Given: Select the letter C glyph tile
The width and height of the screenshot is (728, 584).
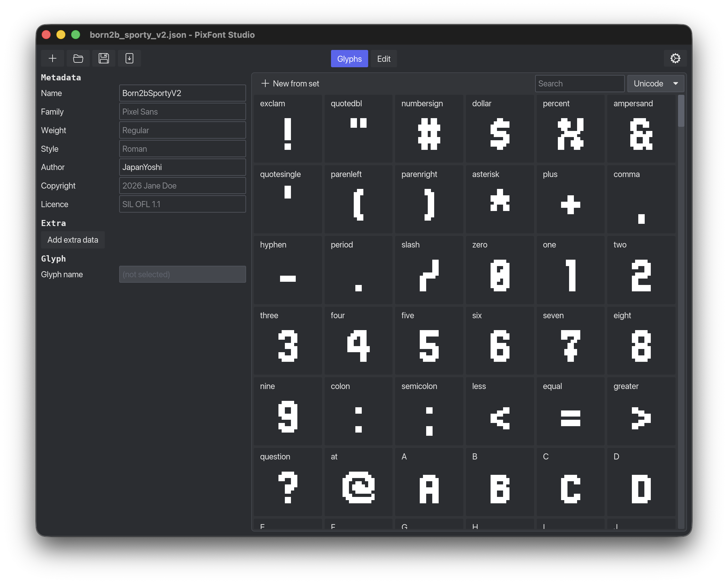Looking at the screenshot, I should coord(570,482).
